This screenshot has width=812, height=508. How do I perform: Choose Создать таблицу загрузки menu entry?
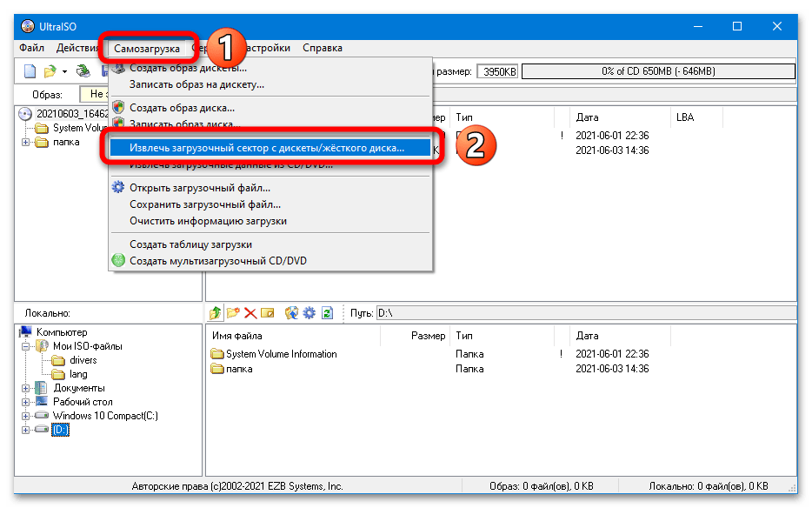coord(270,244)
